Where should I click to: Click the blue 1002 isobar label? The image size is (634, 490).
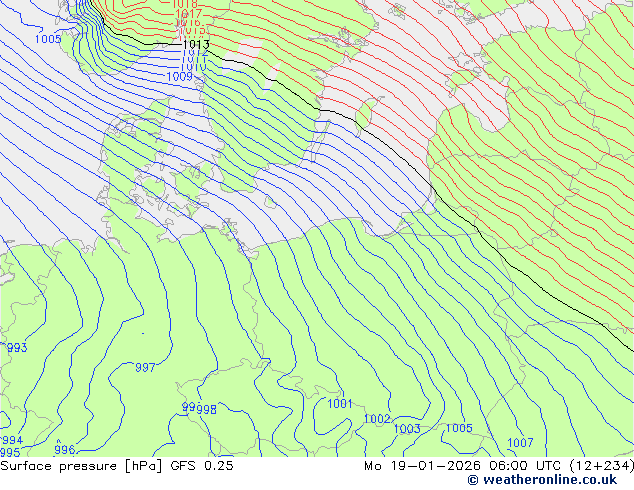377,419
